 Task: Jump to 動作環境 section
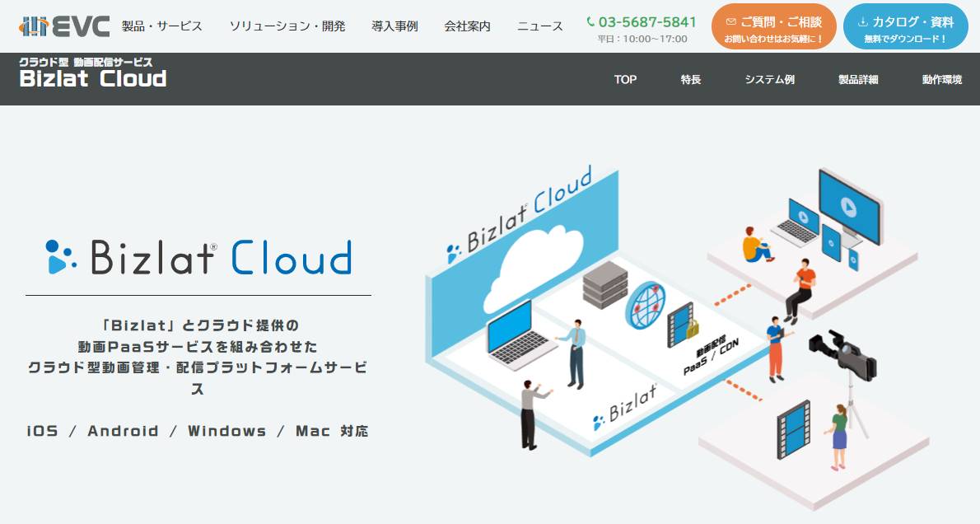point(942,79)
